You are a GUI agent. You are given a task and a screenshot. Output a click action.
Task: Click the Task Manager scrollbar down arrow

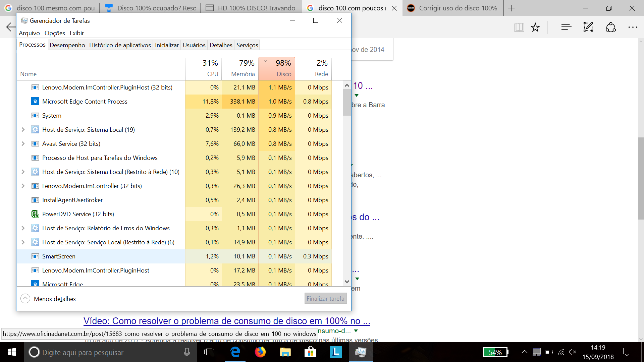point(347,282)
